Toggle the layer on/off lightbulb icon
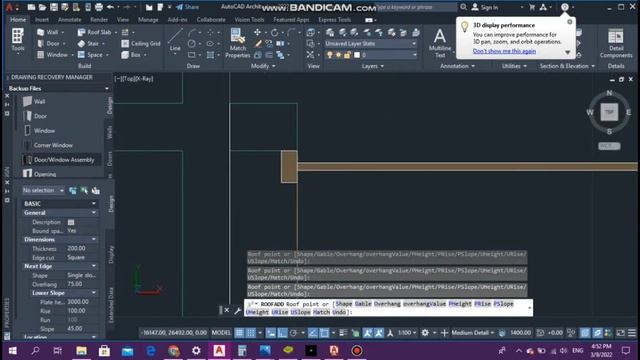 [x=329, y=55]
